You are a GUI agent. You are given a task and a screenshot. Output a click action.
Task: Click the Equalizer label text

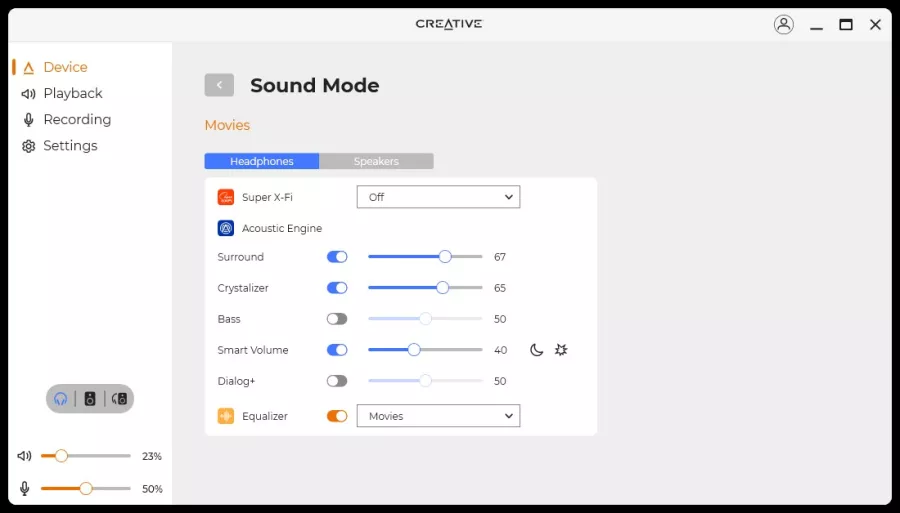click(265, 416)
